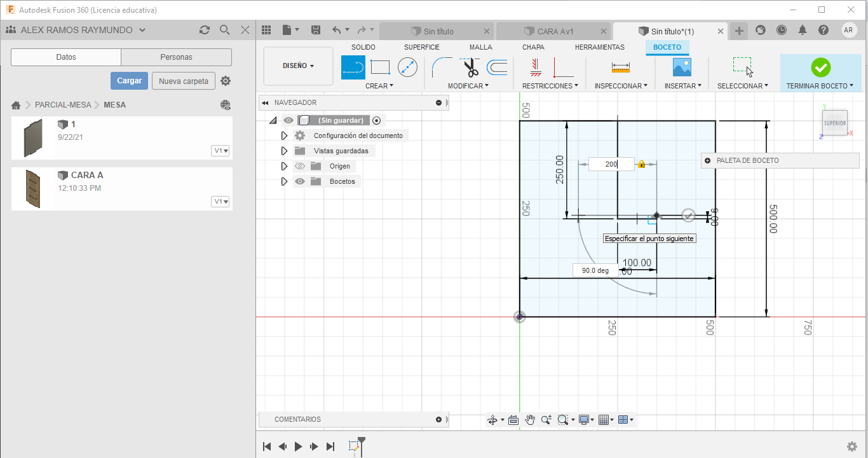Select the Circle sketch tool
868x458 pixels.
click(x=407, y=67)
